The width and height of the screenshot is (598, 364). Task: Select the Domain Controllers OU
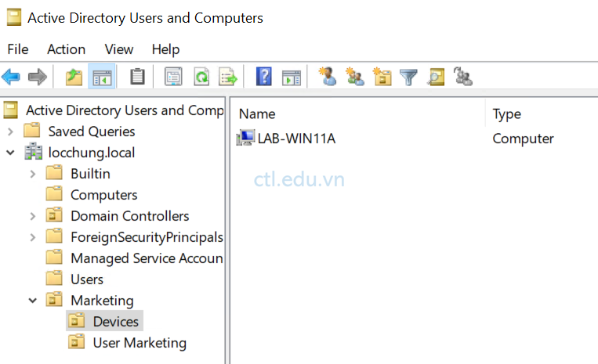pyautogui.click(x=129, y=216)
